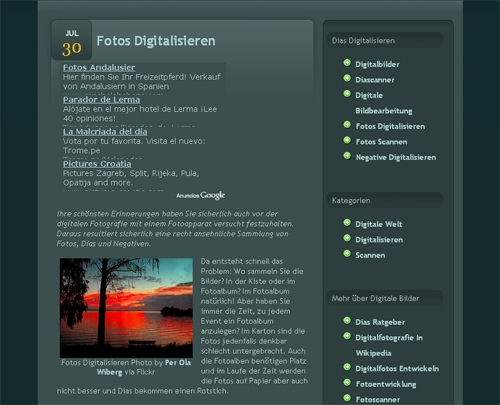Select the Digitale Welt category
This screenshot has width=500, height=405.
tap(379, 224)
